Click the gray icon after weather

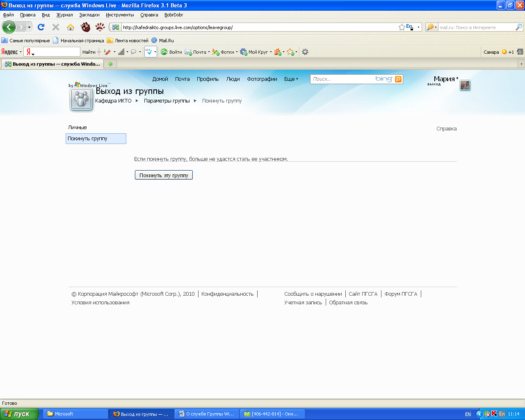click(520, 52)
